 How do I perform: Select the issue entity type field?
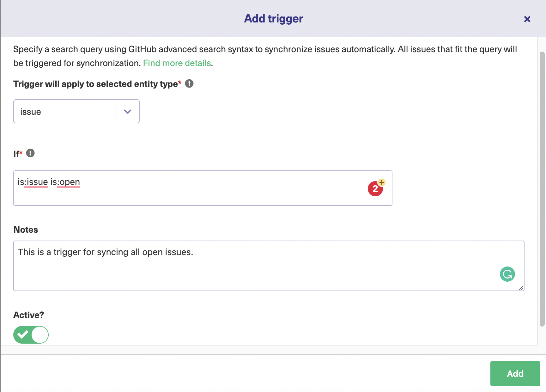click(x=76, y=111)
